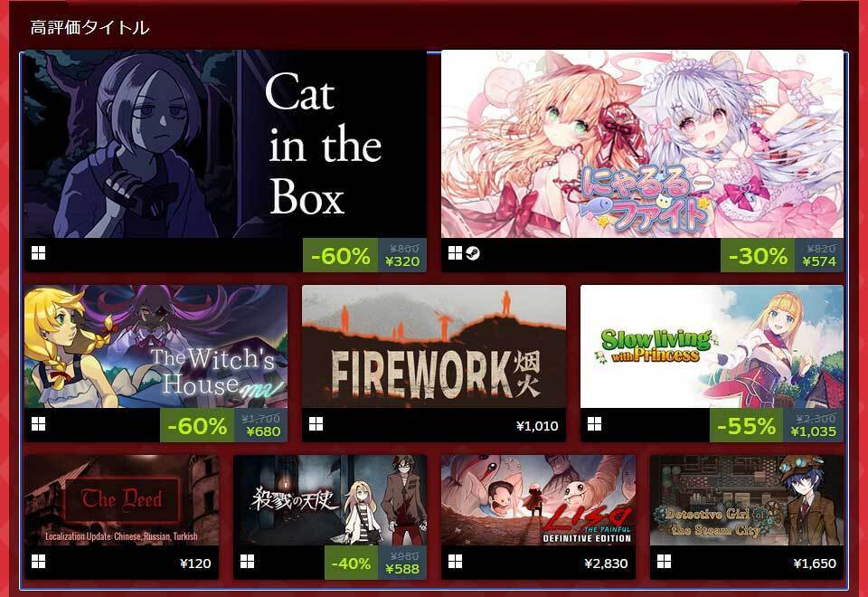This screenshot has width=868, height=597.
Task: Click the ¥1,010 price of Firework
Action: tap(537, 426)
